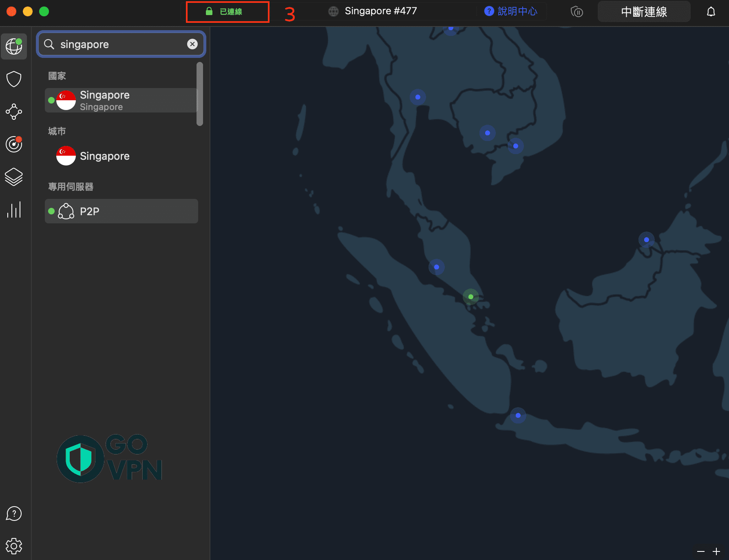Select Singapore under the country list
Image resolution: width=729 pixels, height=560 pixels.
[121, 100]
